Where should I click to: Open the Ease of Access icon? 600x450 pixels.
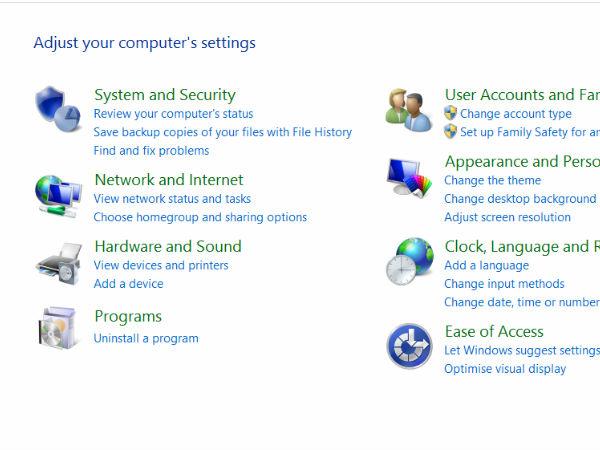[x=409, y=346]
